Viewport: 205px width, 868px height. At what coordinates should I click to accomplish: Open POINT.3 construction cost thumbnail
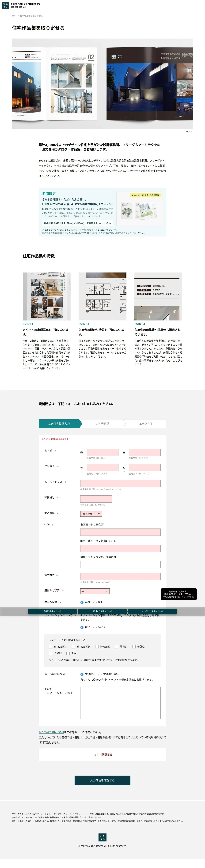pos(158,296)
